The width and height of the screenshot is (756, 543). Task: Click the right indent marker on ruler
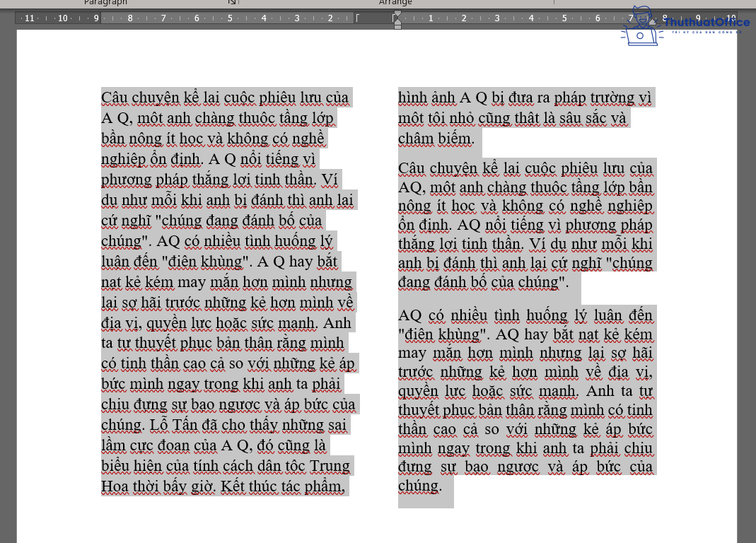(x=652, y=22)
